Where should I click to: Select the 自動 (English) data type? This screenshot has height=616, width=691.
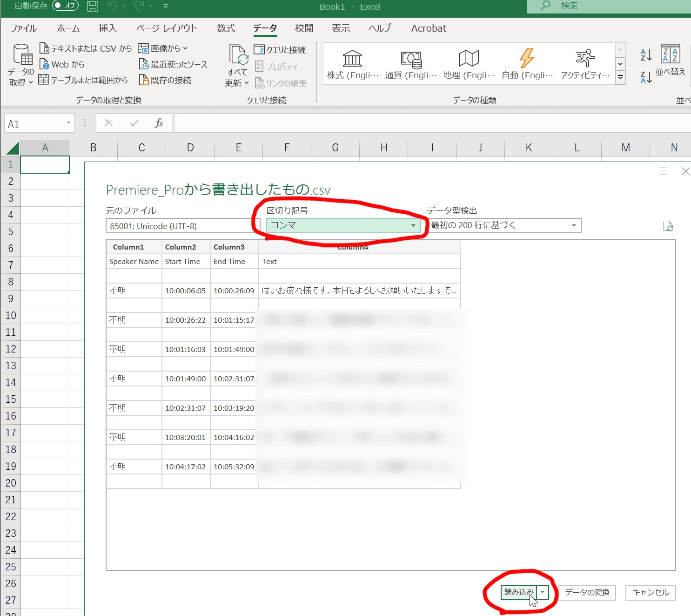pyautogui.click(x=527, y=65)
